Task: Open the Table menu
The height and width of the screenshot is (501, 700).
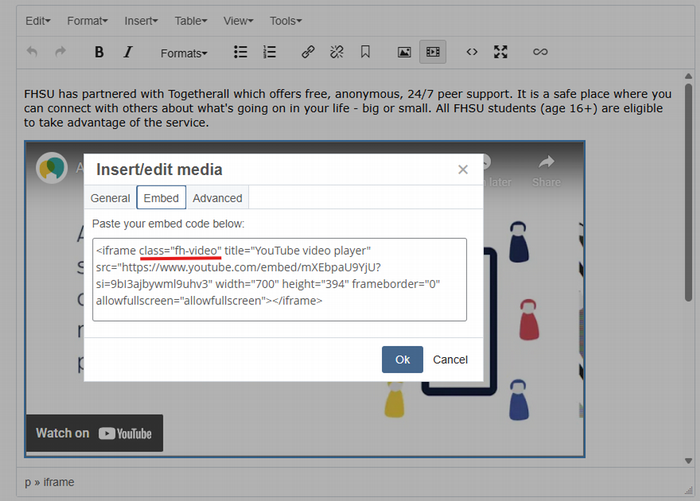Action: point(190,20)
